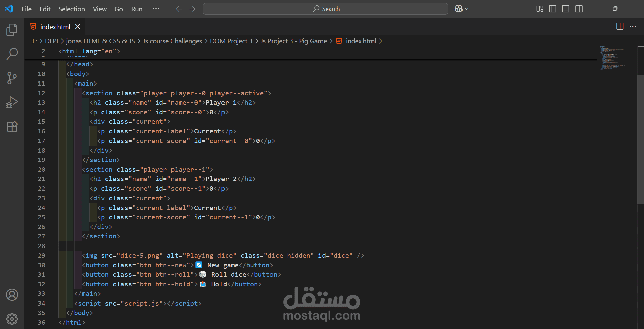This screenshot has width=644, height=329.
Task: Select Js course Challenges breadcrumb
Action: coord(172,41)
